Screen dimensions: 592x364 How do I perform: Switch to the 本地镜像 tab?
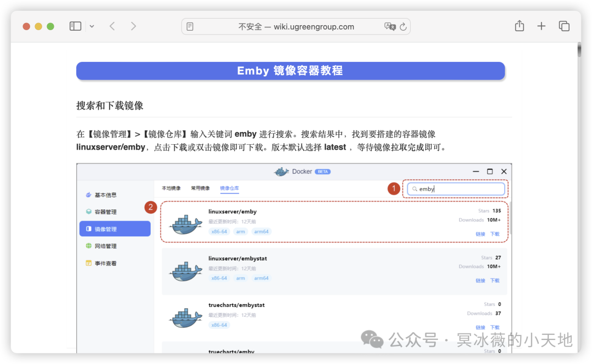pyautogui.click(x=171, y=188)
